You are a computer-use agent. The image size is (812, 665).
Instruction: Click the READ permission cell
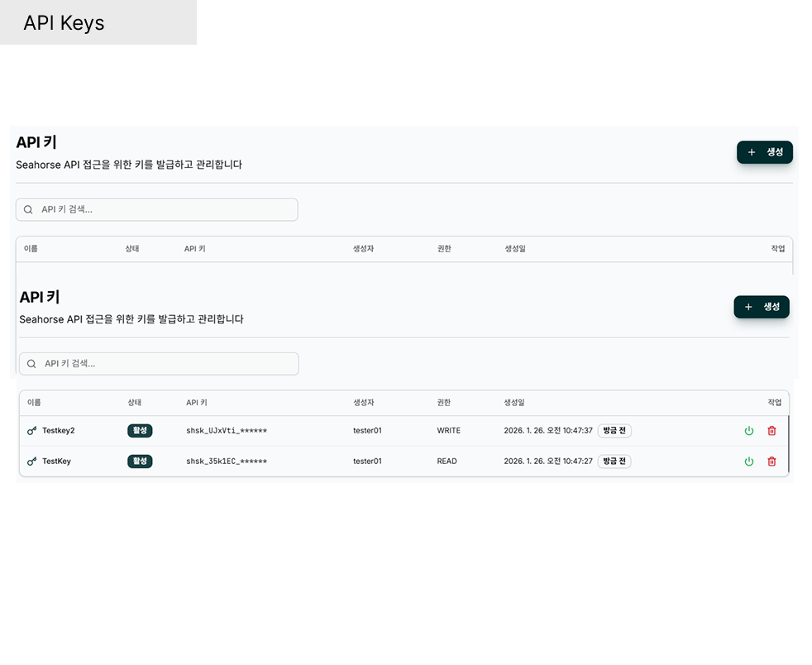(447, 462)
